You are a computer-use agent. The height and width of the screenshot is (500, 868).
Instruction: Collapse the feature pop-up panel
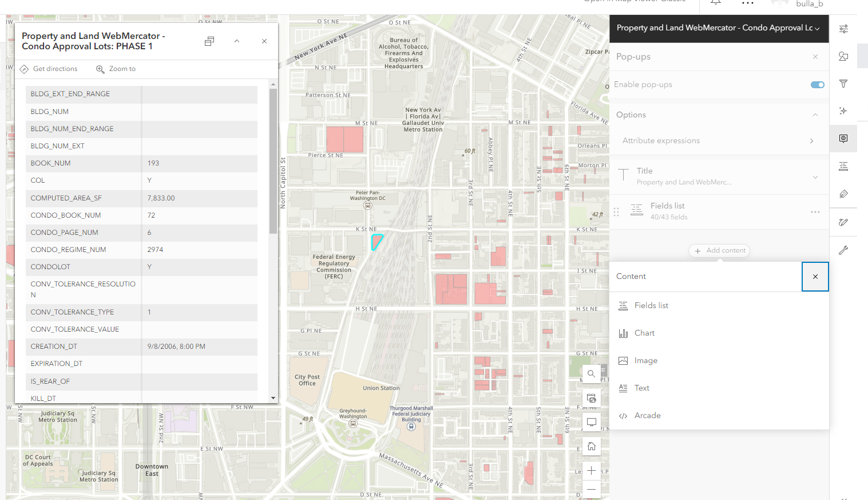237,41
